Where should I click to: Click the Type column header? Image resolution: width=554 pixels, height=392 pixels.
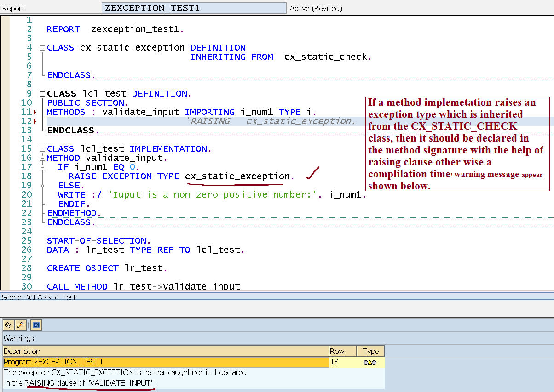[370, 351]
